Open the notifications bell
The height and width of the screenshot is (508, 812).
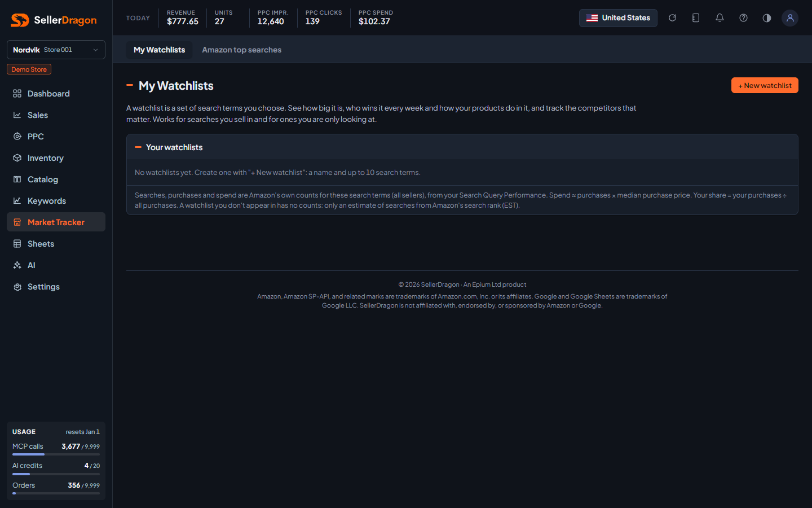point(720,18)
